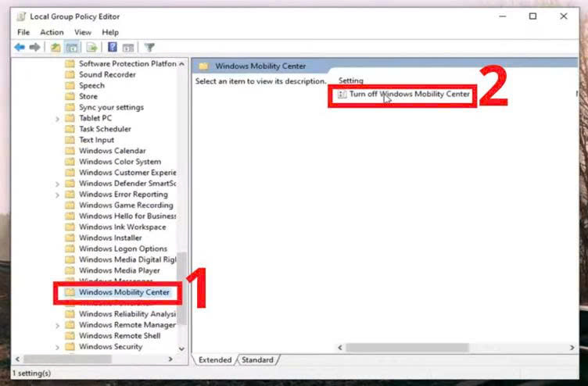This screenshot has height=386, width=588.
Task: Open the Action menu
Action: (52, 32)
